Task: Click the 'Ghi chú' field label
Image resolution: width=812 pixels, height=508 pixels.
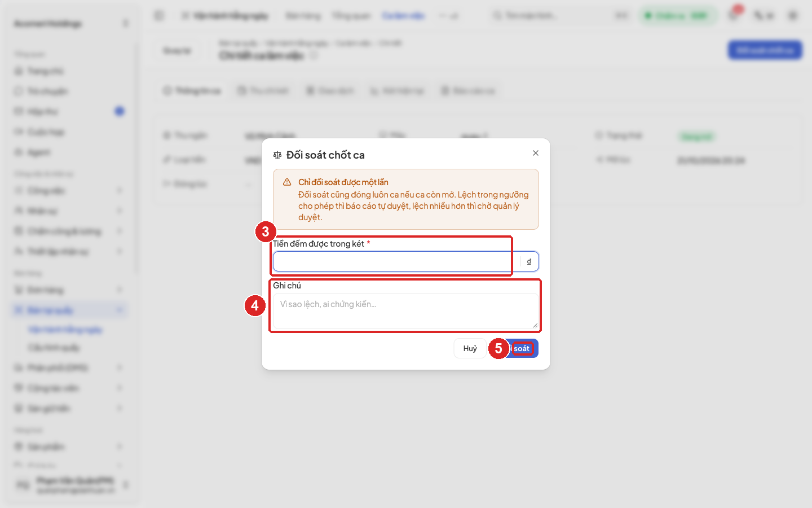Action: click(287, 286)
